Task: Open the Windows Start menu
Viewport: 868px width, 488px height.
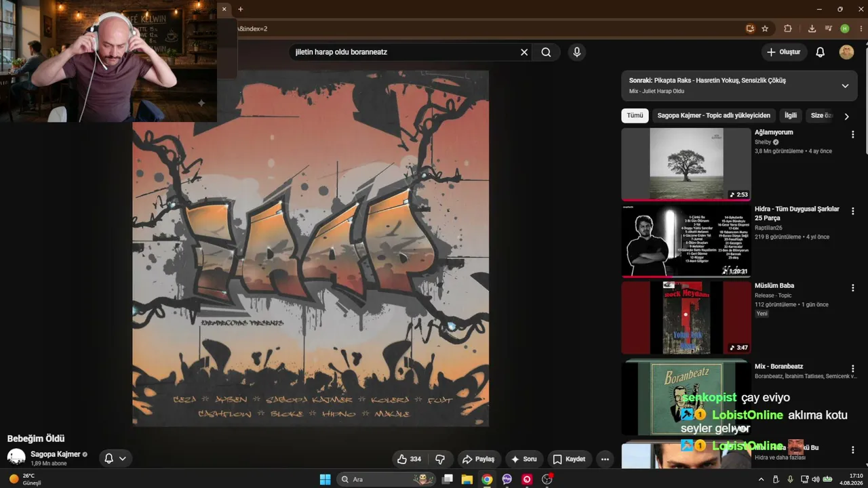Action: 325,479
